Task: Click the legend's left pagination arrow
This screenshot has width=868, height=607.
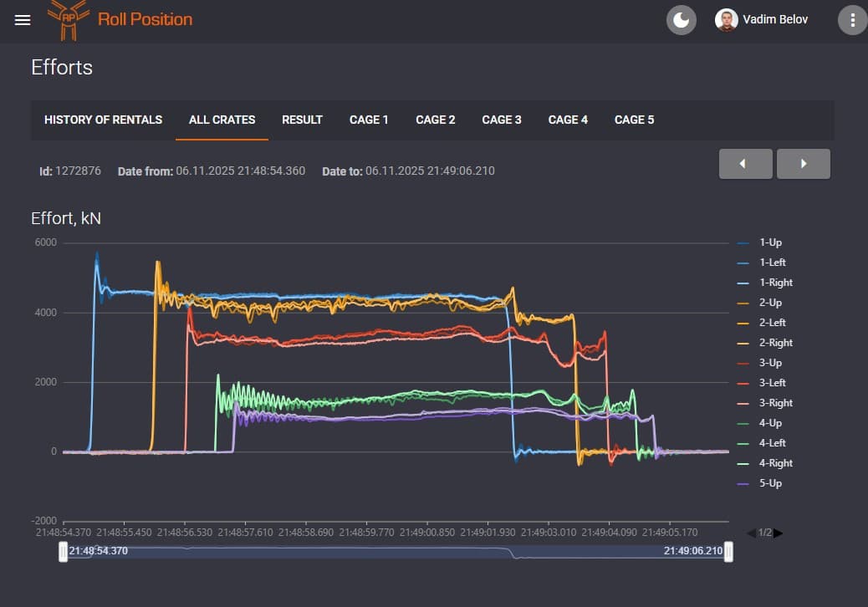Action: coord(750,533)
